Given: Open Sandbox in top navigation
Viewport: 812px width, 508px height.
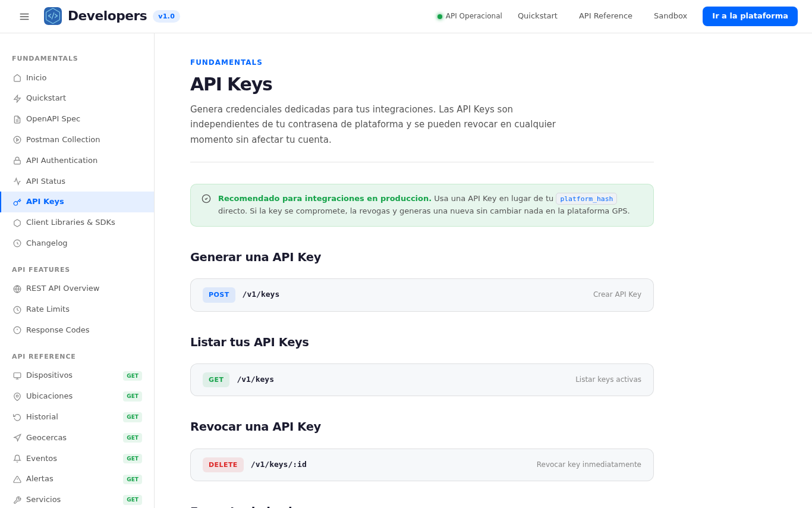Looking at the screenshot, I should coord(671,16).
